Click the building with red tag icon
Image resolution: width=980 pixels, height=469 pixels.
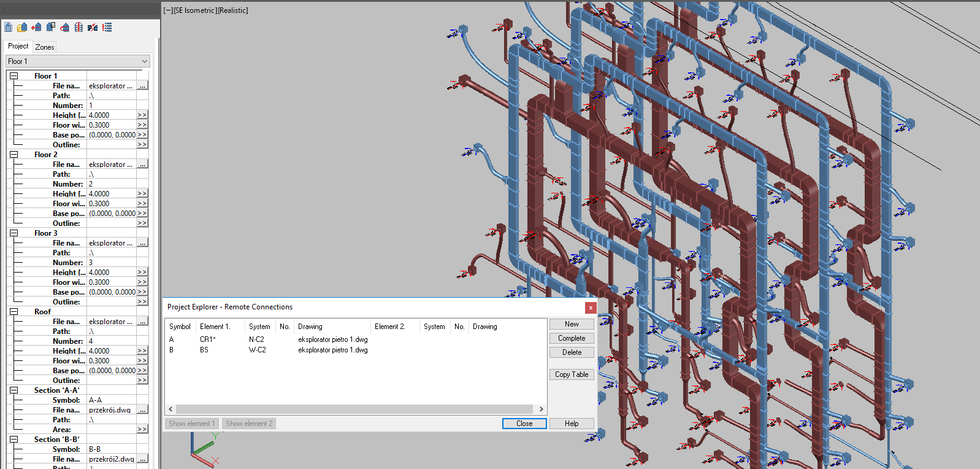(x=64, y=27)
